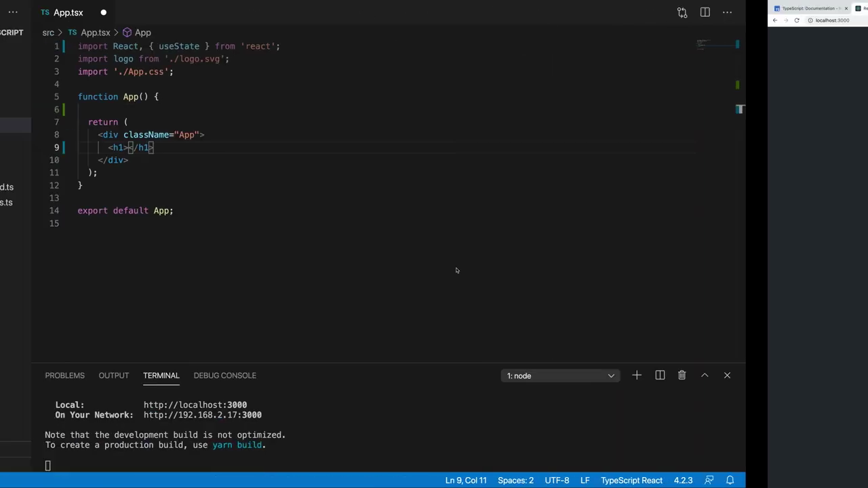Screen dimensions: 868x488
Task: Click 'export default App;' on line 14
Action: tap(125, 211)
